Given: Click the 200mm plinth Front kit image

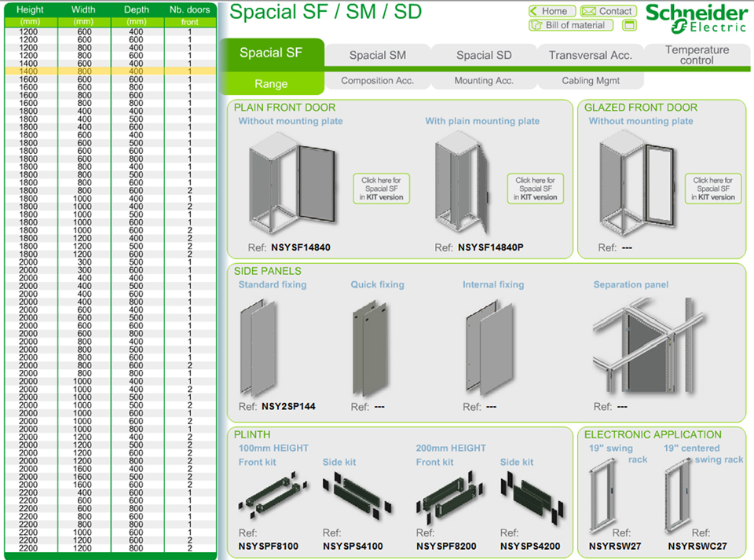Looking at the screenshot, I should pos(450,496).
